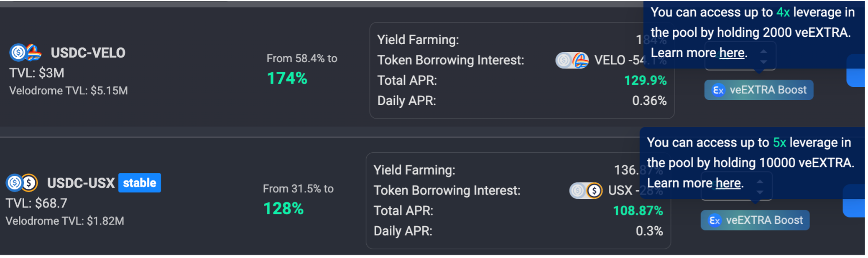Image resolution: width=868 pixels, height=258 pixels.
Task: Decrease leverage with down arrow in USDC-VELO row
Action: point(763,62)
